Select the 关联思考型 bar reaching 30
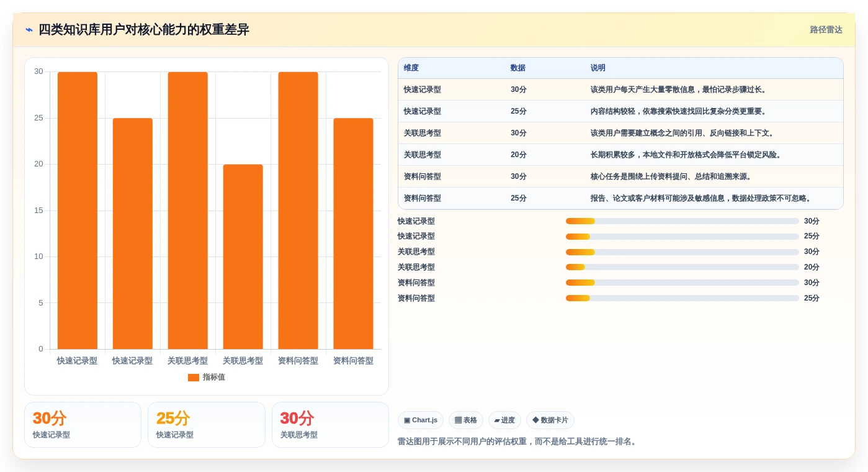This screenshot has width=868, height=472. click(x=188, y=211)
